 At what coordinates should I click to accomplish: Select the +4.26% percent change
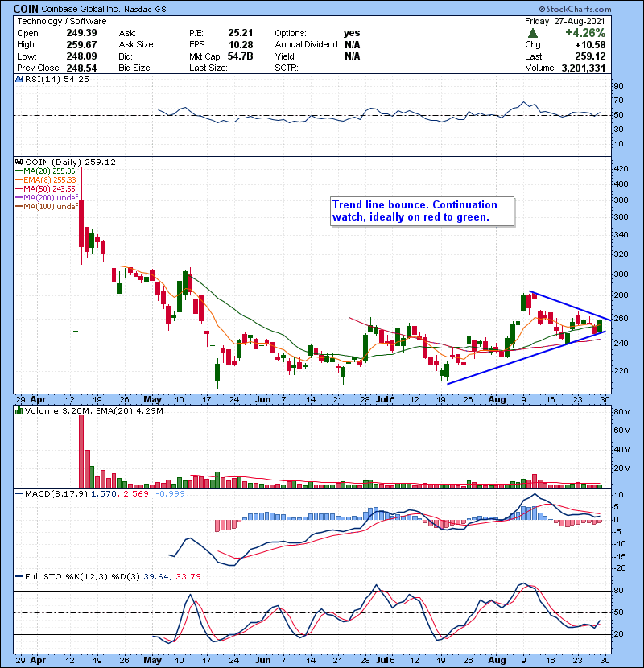[585, 33]
